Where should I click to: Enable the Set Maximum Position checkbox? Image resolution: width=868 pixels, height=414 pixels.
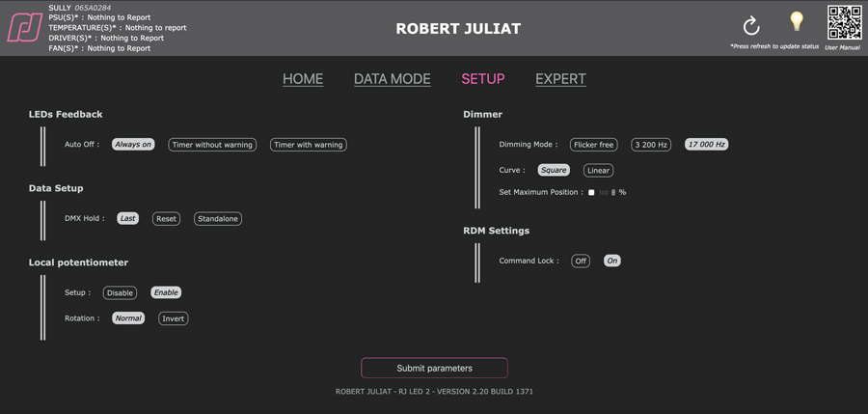591,192
